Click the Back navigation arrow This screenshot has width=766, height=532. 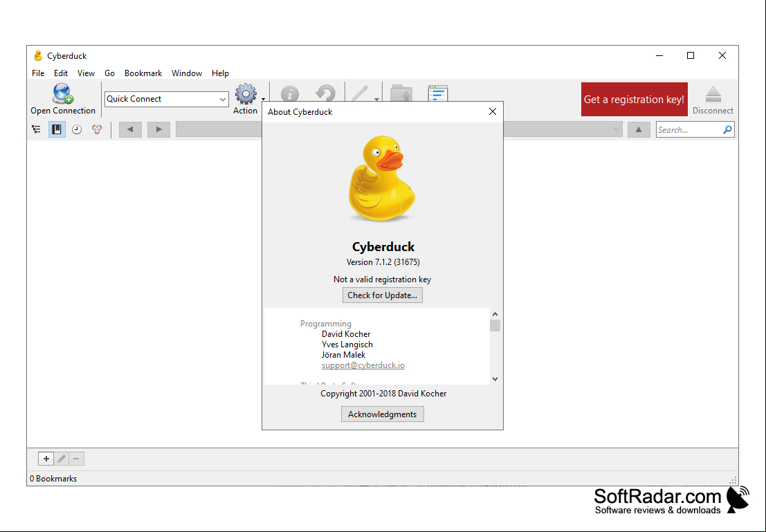pos(130,129)
